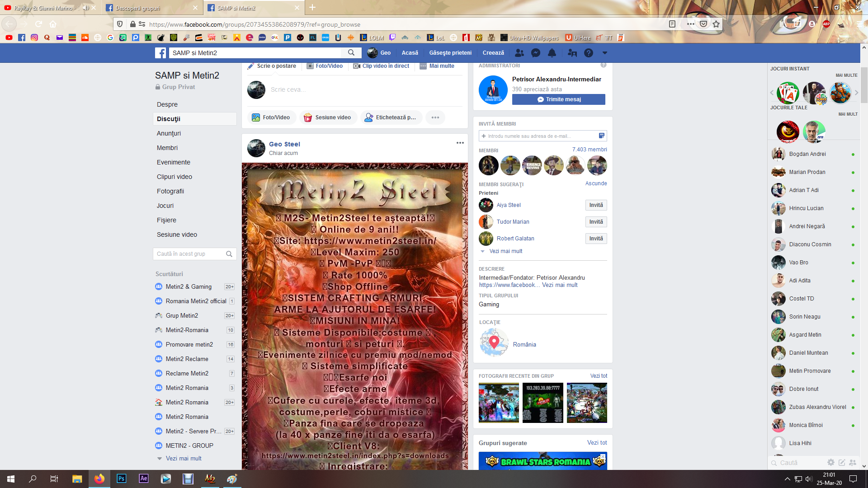868x488 pixels.
Task: Toggle Firefox reader view icon
Action: point(672,24)
